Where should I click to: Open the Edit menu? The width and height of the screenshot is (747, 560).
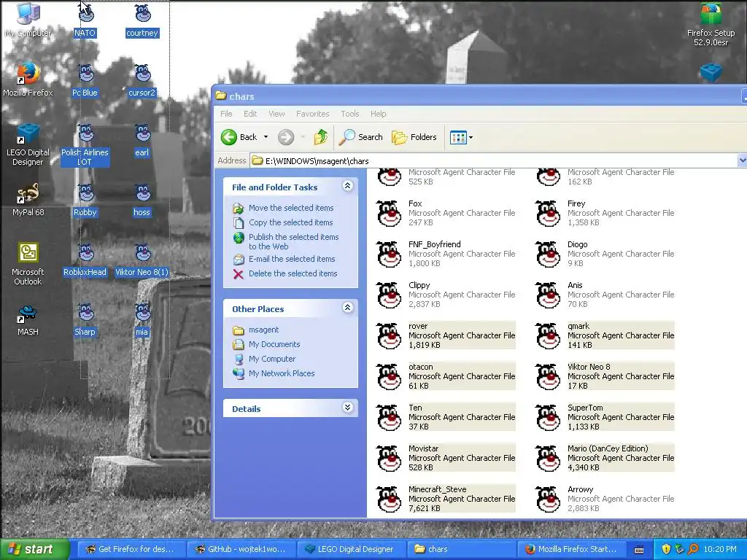tap(250, 114)
